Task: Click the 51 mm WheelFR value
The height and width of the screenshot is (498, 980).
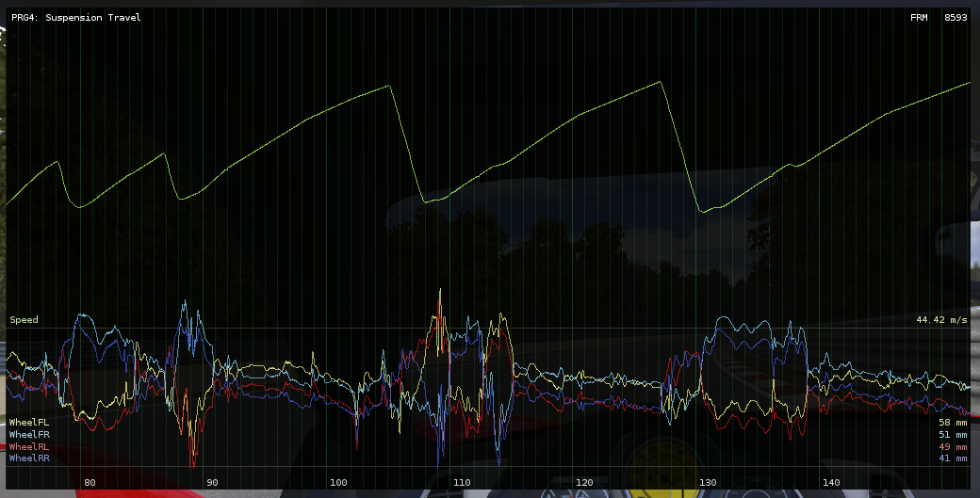Action: [x=953, y=435]
